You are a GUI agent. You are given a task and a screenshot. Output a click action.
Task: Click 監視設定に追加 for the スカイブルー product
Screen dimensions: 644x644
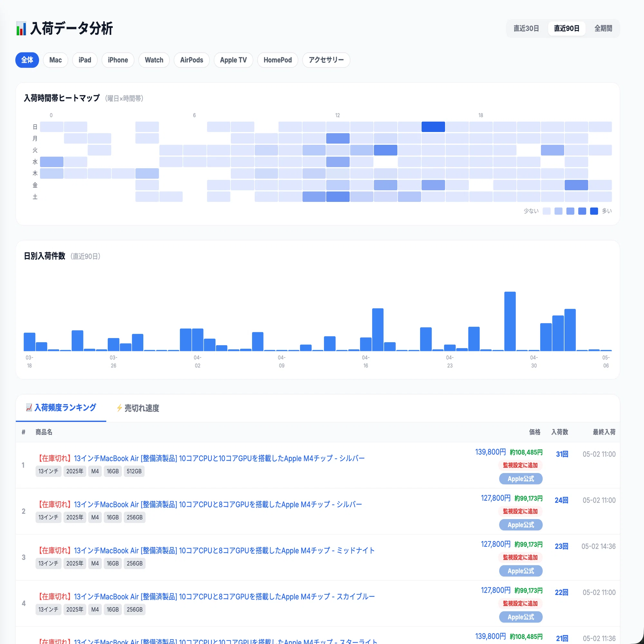coord(520,603)
